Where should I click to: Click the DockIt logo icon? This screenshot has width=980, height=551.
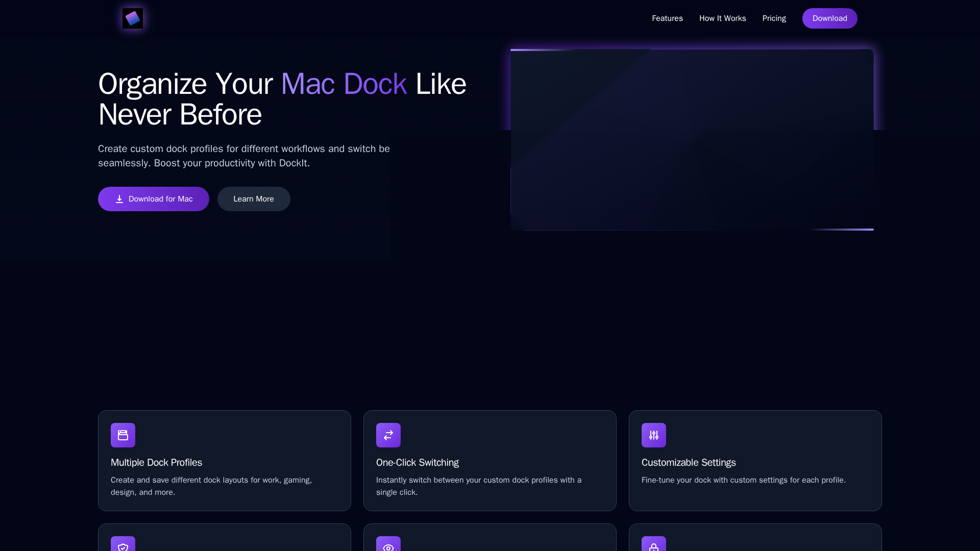pyautogui.click(x=133, y=18)
